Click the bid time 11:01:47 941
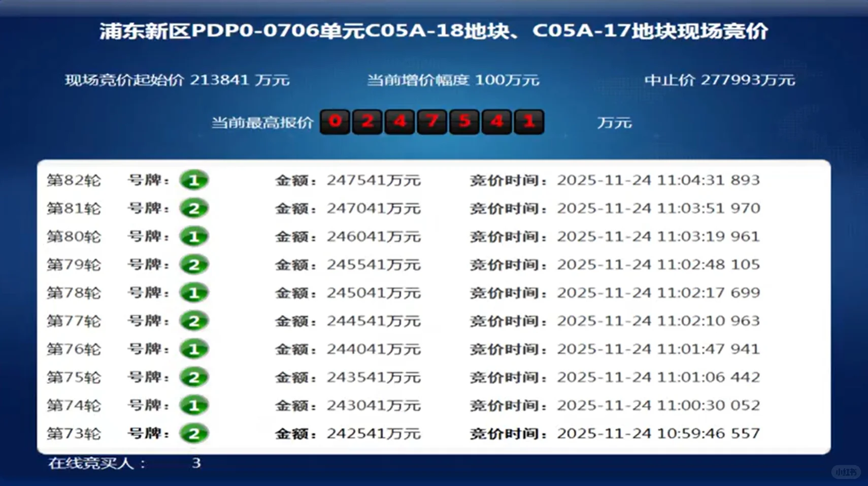 (x=709, y=349)
